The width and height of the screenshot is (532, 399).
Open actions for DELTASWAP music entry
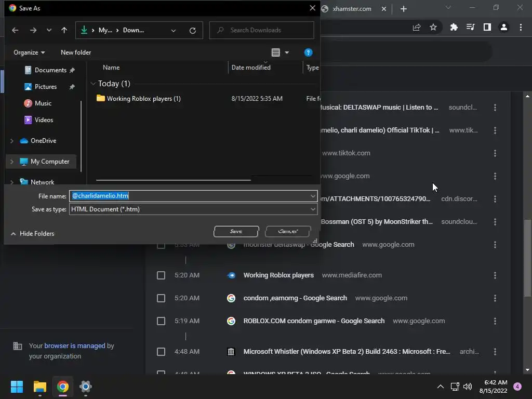[495, 108]
